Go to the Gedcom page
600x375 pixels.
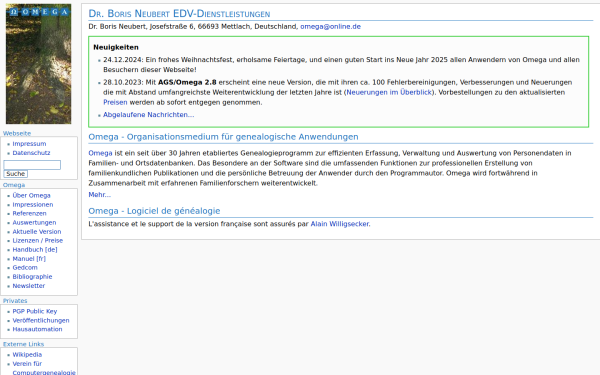tap(25, 268)
